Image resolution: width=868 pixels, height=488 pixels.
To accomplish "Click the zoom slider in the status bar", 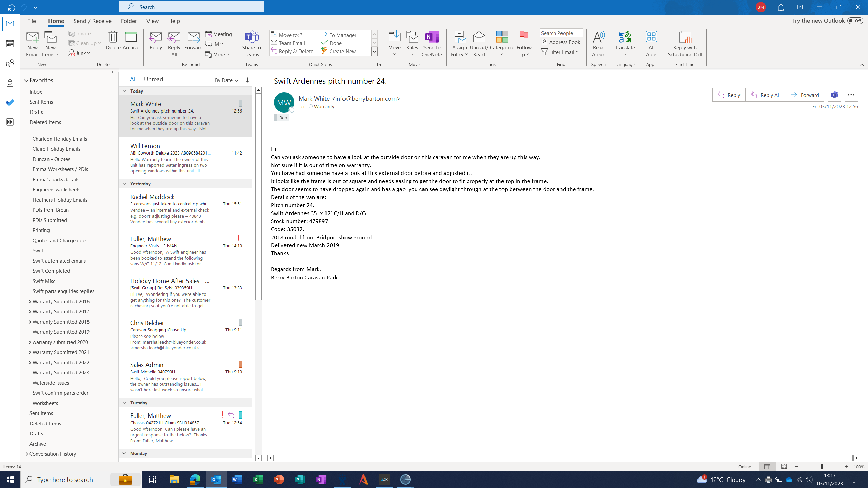I will (822, 467).
